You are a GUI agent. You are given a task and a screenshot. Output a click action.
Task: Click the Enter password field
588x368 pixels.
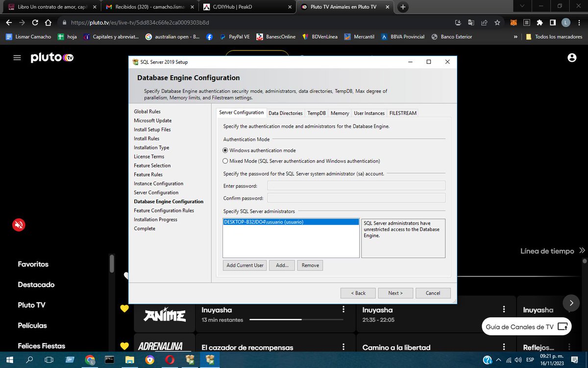click(x=356, y=185)
